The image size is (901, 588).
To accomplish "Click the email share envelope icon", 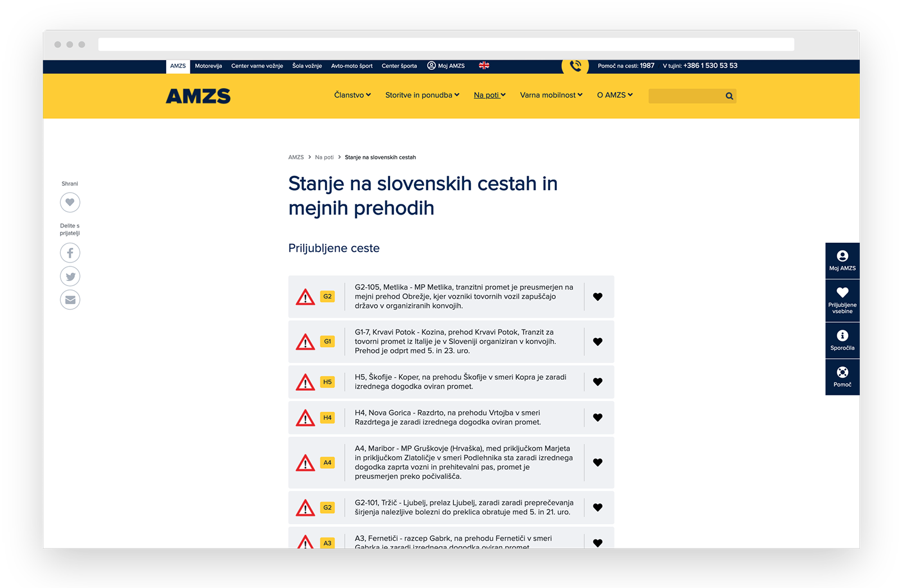I will [x=70, y=300].
